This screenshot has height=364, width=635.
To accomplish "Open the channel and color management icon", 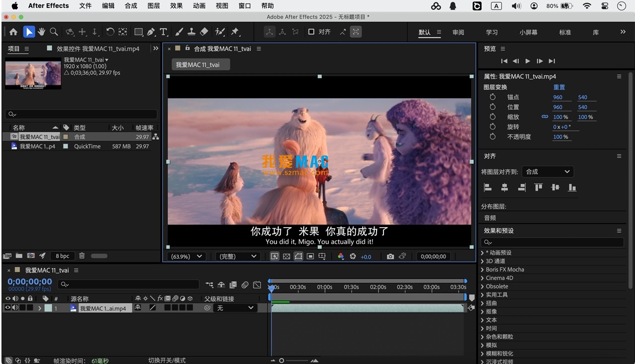I will (341, 256).
